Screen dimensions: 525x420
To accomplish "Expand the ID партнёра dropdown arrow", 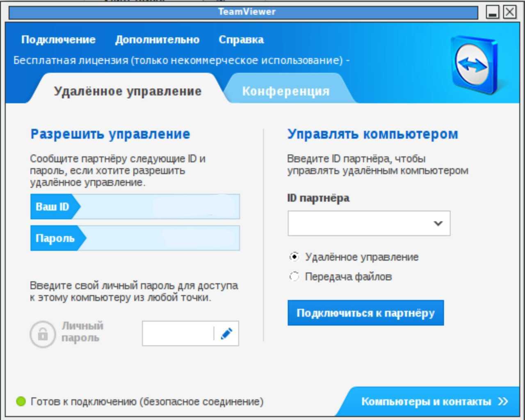I will (x=438, y=223).
